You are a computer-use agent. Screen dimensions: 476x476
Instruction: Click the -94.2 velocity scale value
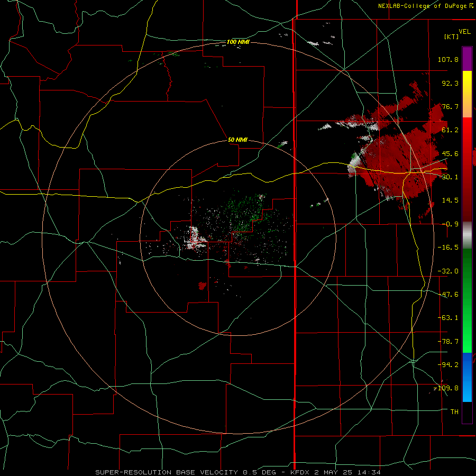[x=448, y=365]
